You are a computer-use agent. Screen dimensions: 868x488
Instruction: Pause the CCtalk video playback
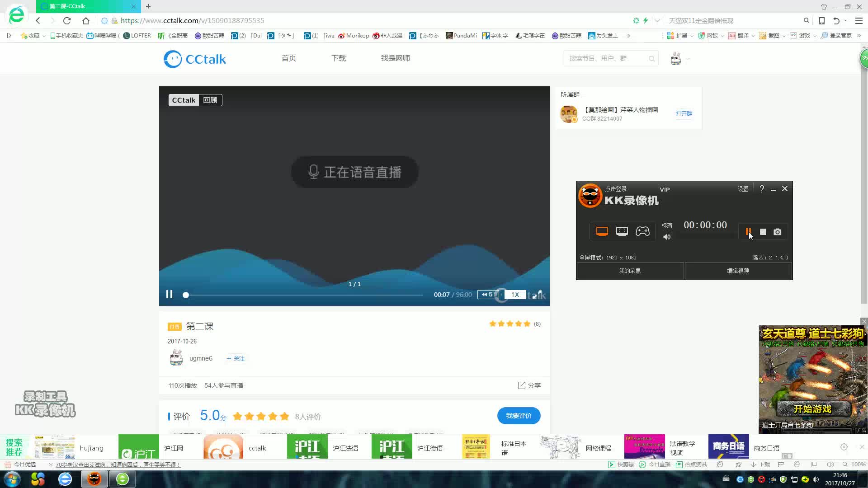click(x=169, y=294)
